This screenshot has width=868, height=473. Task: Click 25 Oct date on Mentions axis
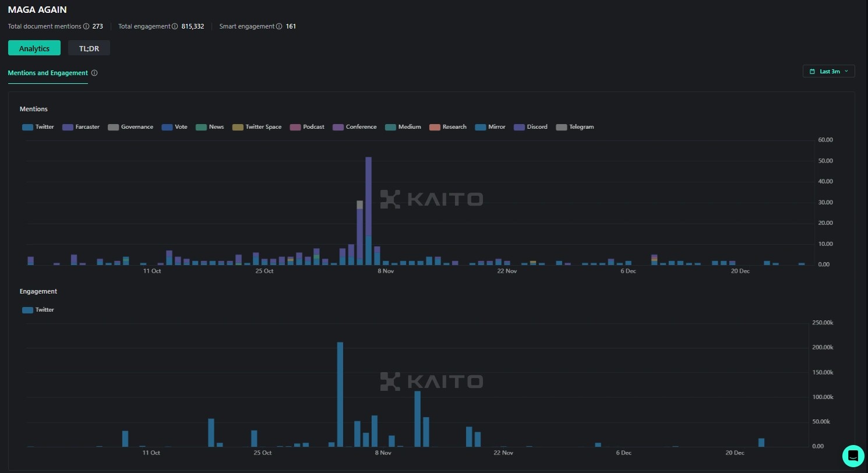[264, 271]
